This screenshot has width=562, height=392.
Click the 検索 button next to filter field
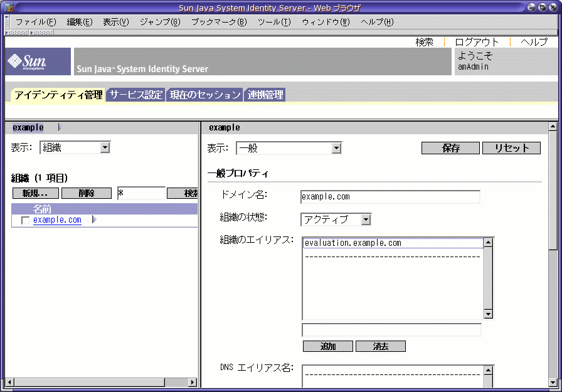(x=183, y=193)
